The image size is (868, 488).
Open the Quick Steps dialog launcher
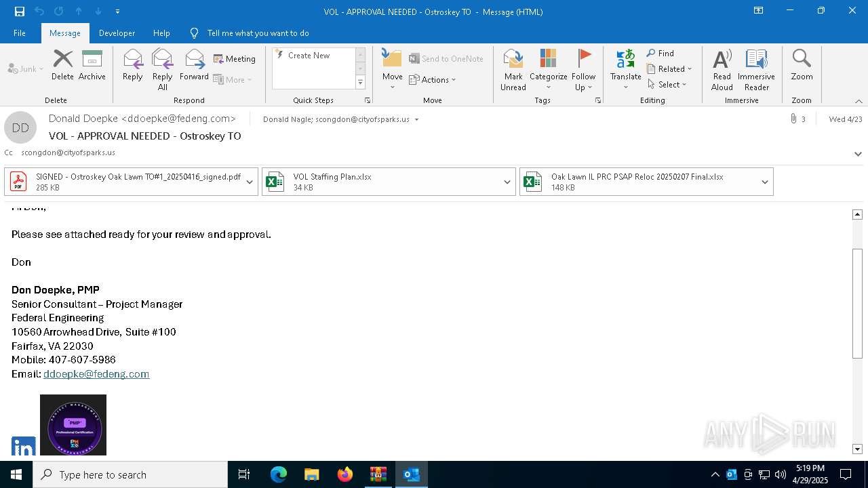[368, 100]
